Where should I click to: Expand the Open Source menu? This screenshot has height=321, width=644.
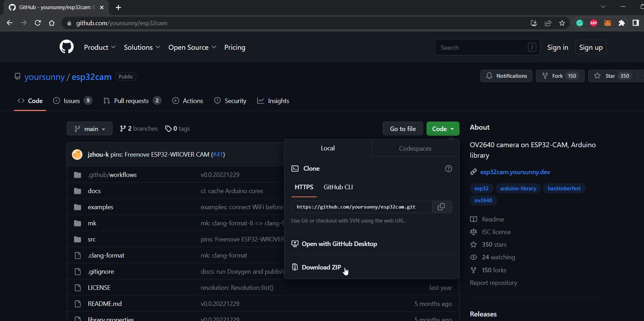(x=192, y=47)
